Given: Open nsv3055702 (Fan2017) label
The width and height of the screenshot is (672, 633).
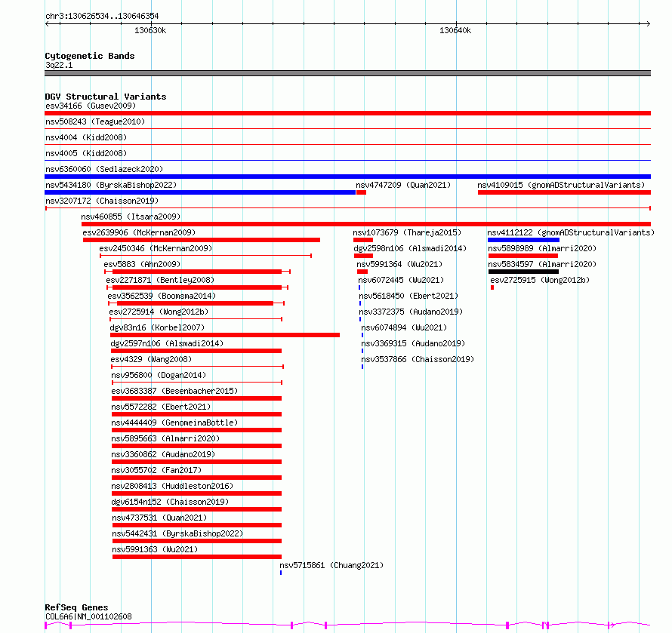Looking at the screenshot, I should [156, 470].
